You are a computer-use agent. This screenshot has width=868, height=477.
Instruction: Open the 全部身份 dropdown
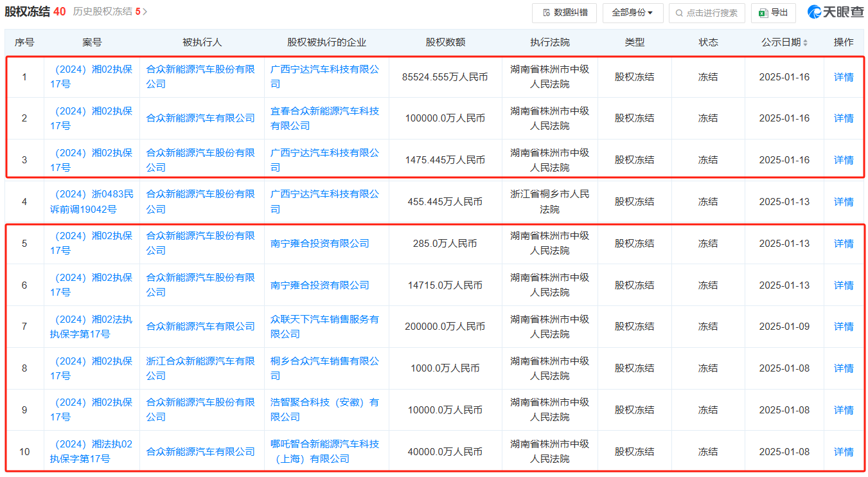[x=633, y=13]
